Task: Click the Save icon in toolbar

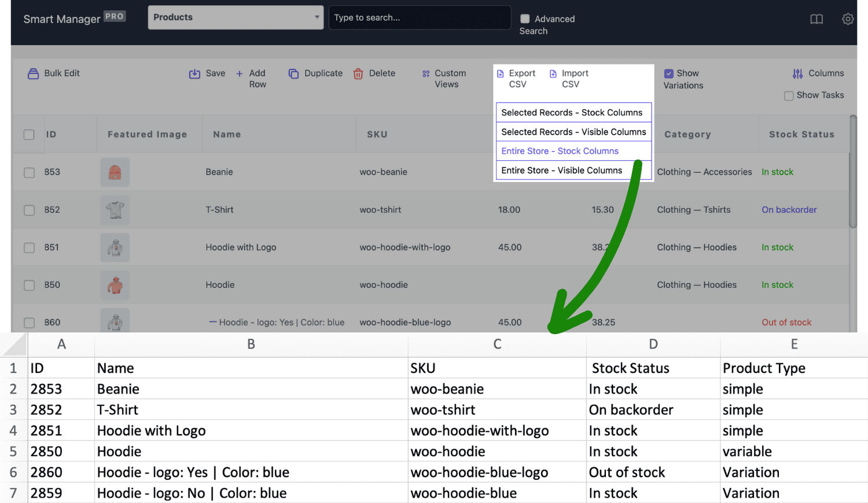Action: click(194, 74)
